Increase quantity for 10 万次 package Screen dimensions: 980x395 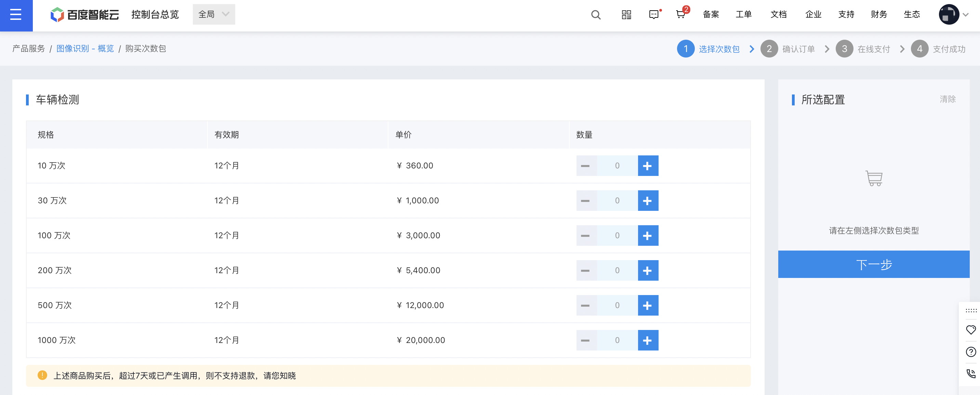(x=648, y=166)
